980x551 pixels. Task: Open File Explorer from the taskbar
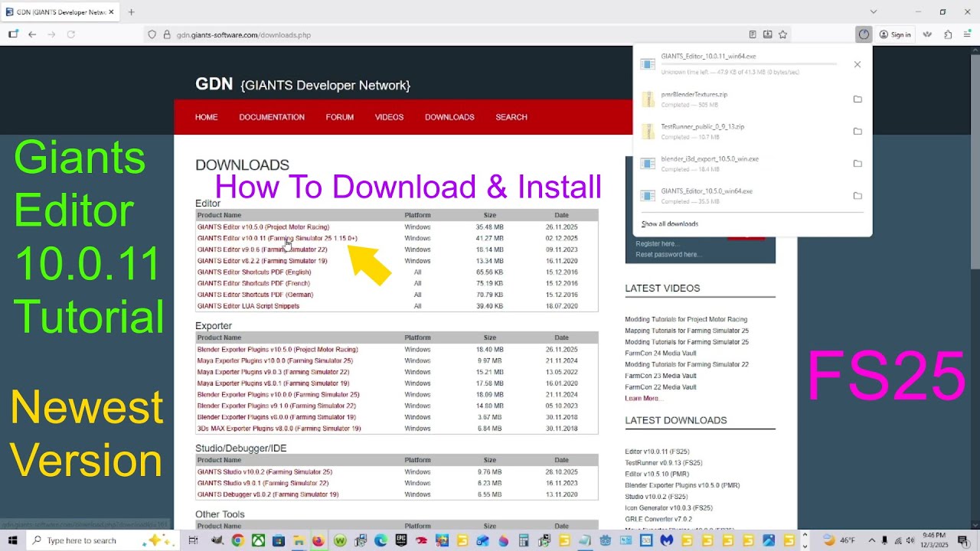299,540
